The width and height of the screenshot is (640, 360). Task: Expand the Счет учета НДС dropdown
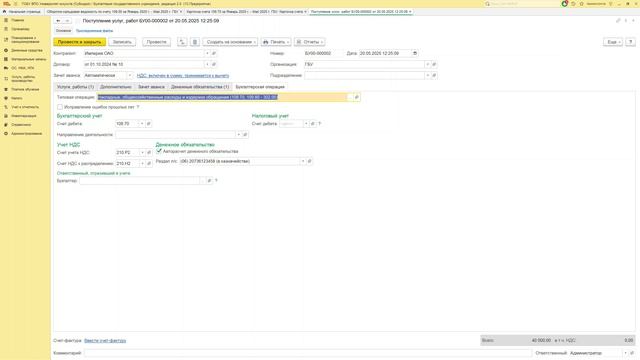coord(142,153)
